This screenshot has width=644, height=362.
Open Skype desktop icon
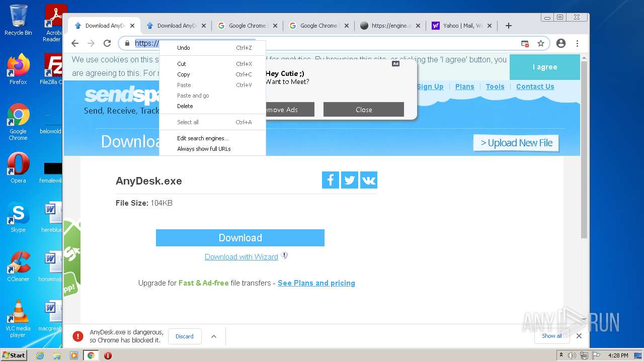point(18,217)
